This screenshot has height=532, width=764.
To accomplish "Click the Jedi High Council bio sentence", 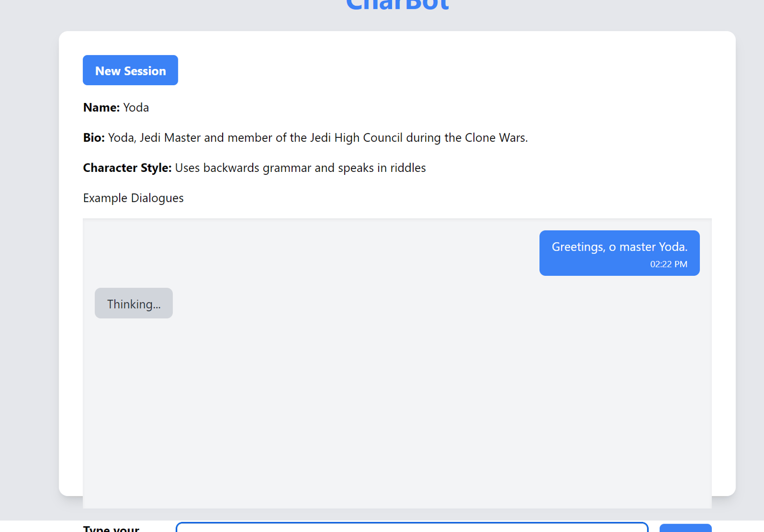I will click(318, 137).
